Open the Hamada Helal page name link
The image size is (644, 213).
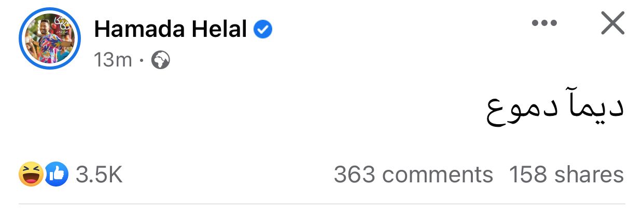(170, 30)
